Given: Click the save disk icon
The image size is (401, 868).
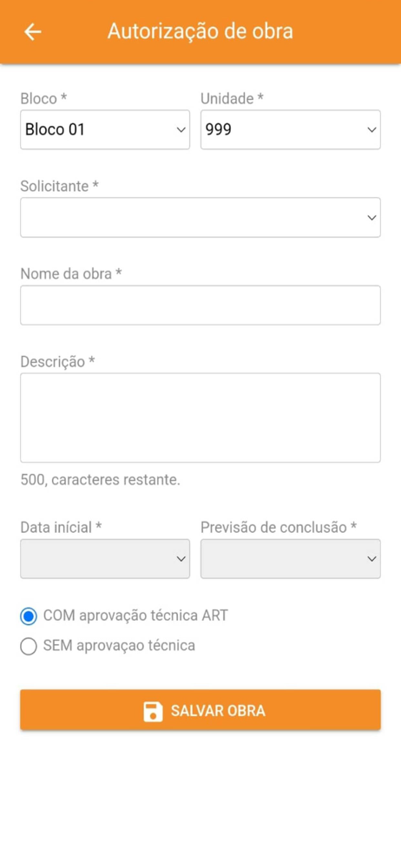Looking at the screenshot, I should click(153, 712).
